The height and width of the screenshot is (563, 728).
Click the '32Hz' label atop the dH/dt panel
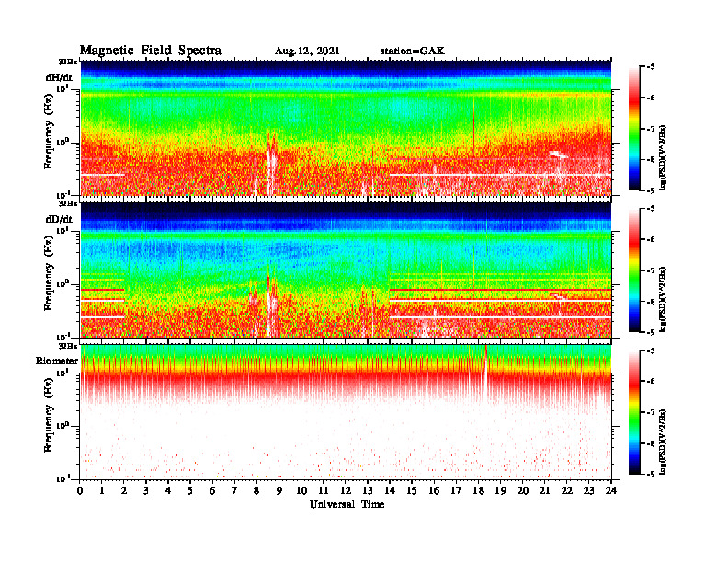pos(68,62)
